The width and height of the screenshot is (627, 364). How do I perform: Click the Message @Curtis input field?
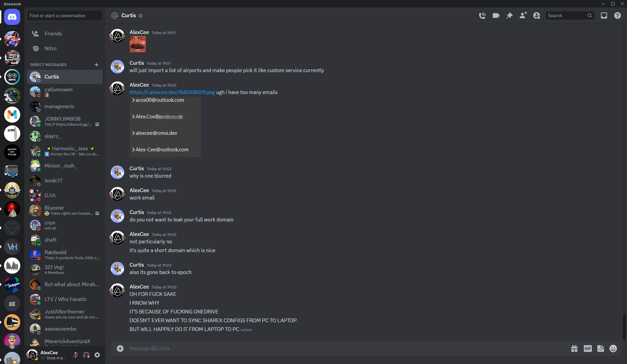point(337,348)
